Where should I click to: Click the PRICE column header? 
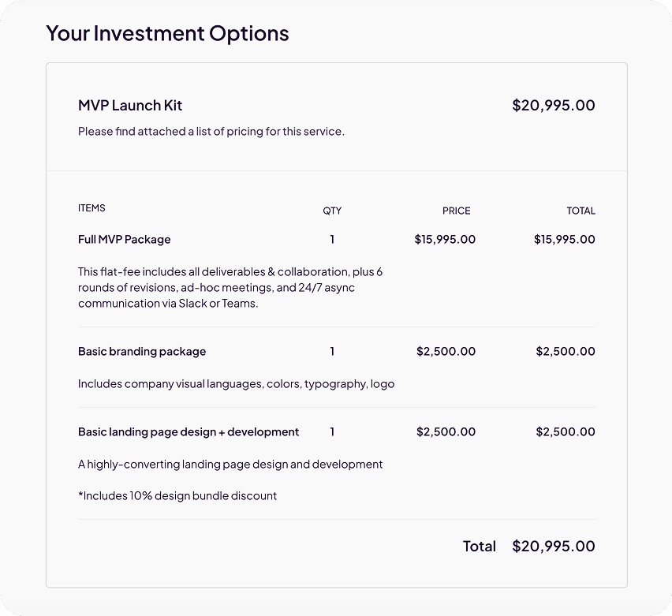[x=456, y=211]
